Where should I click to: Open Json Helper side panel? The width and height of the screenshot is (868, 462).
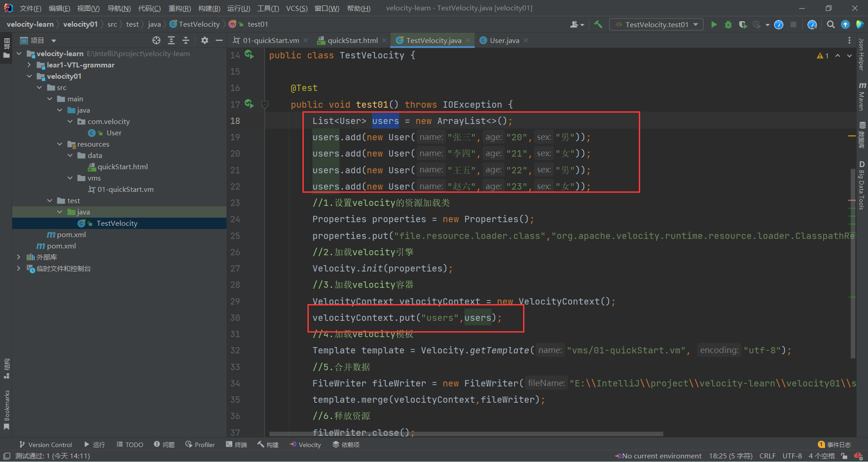(862, 54)
